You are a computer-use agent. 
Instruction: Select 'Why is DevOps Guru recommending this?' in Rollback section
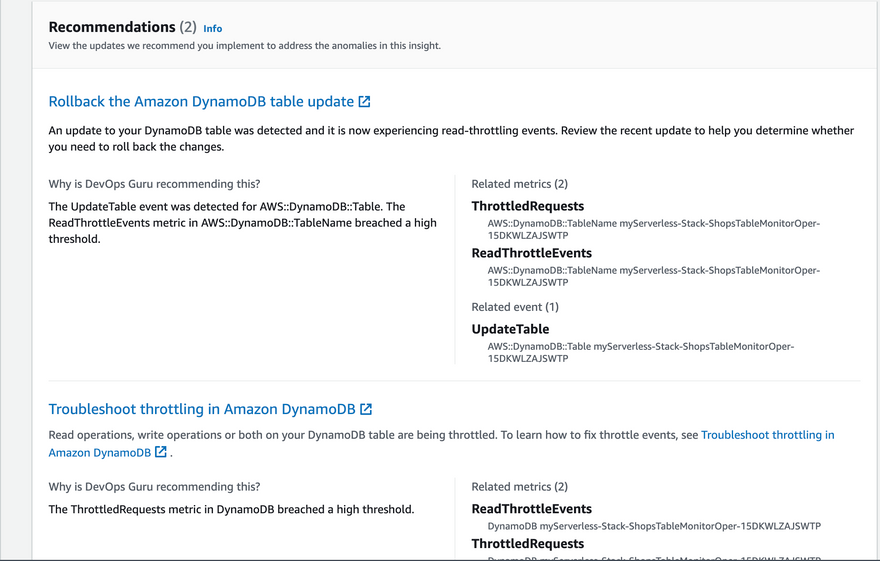pos(154,184)
